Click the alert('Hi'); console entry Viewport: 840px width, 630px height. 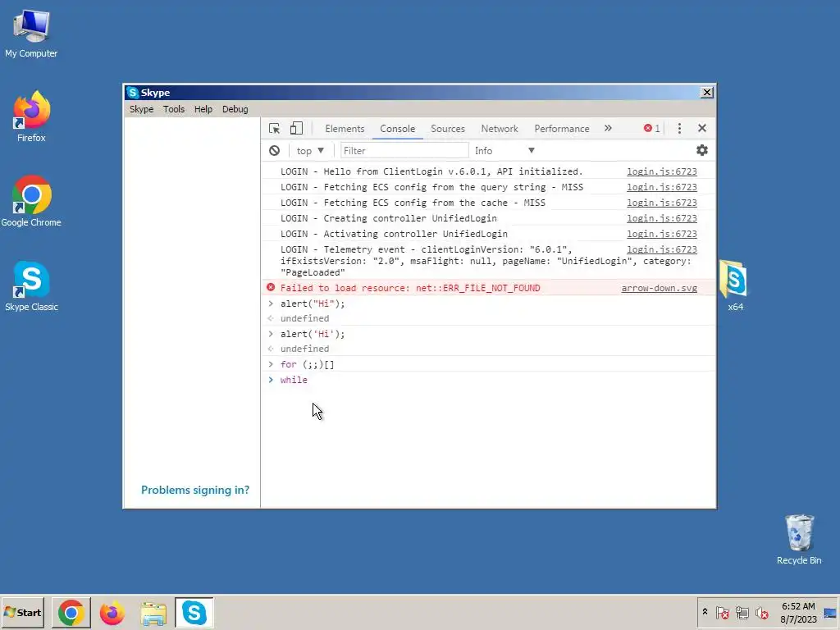[313, 334]
